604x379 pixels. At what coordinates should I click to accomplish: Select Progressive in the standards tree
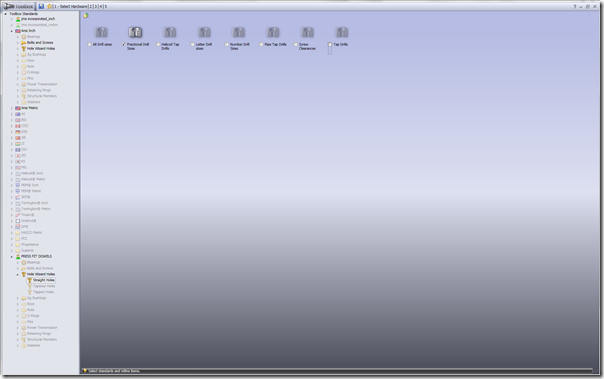[x=30, y=245]
